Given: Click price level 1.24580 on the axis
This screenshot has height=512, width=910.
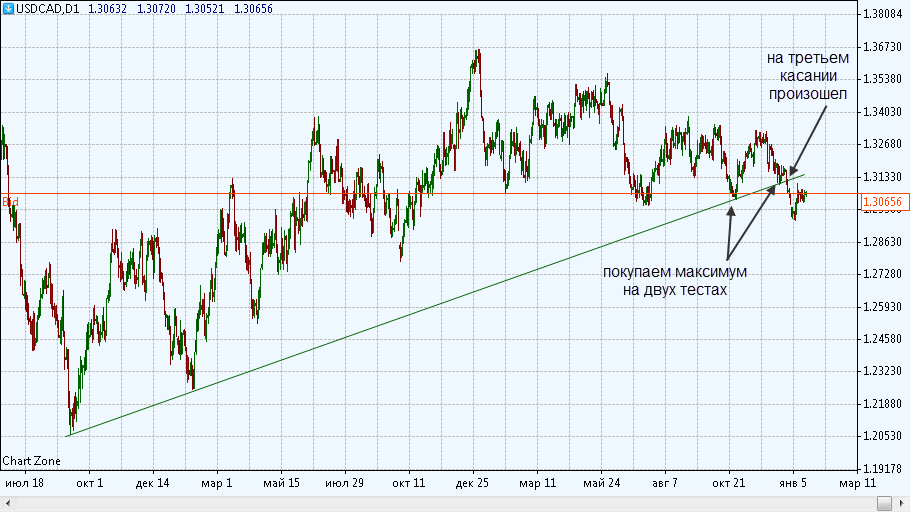Looking at the screenshot, I should [883, 338].
